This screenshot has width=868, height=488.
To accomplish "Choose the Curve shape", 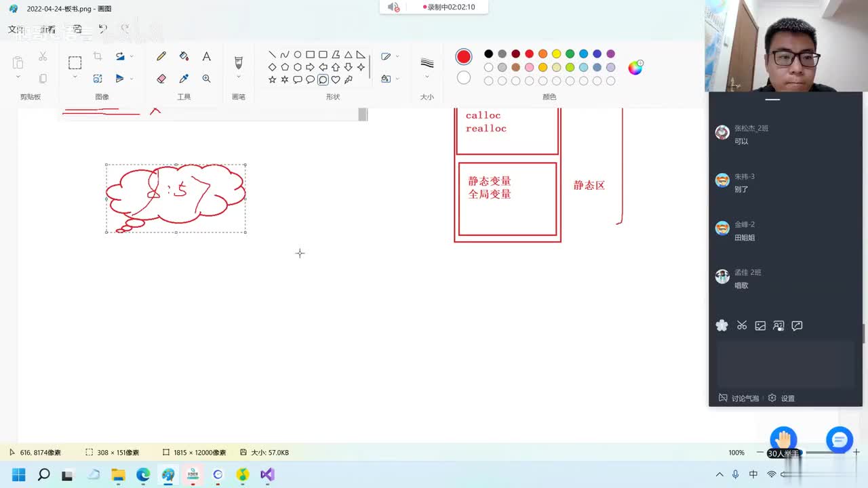I will pyautogui.click(x=285, y=55).
